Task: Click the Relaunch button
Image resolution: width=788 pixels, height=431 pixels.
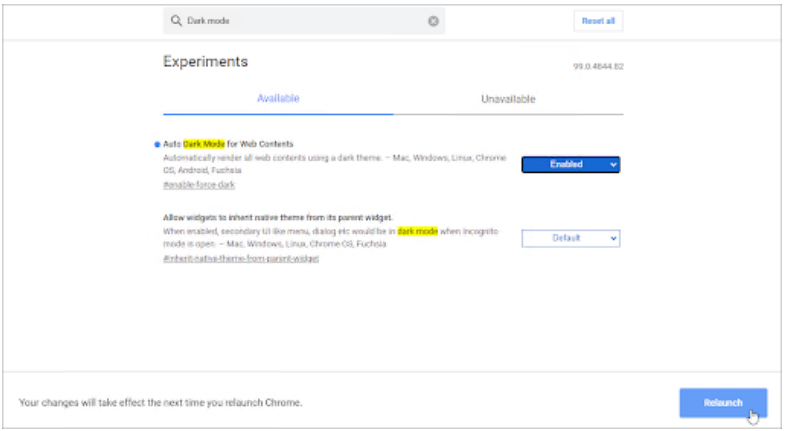Action: [722, 402]
